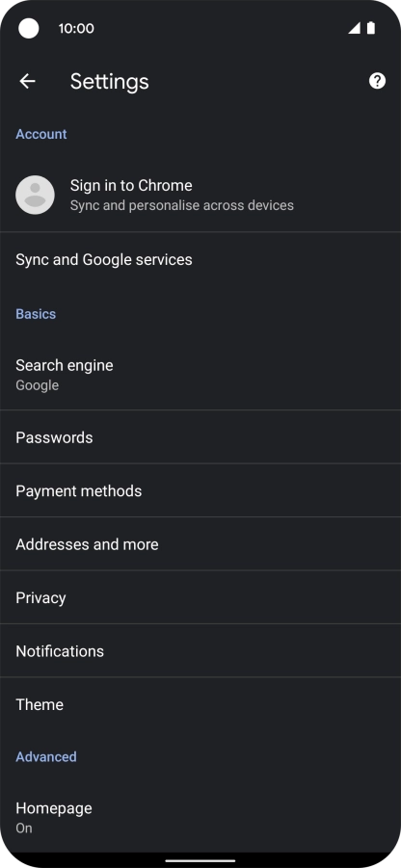This screenshot has height=868, width=401.
Task: Tap the circle icon beside the clock
Action: point(28,28)
